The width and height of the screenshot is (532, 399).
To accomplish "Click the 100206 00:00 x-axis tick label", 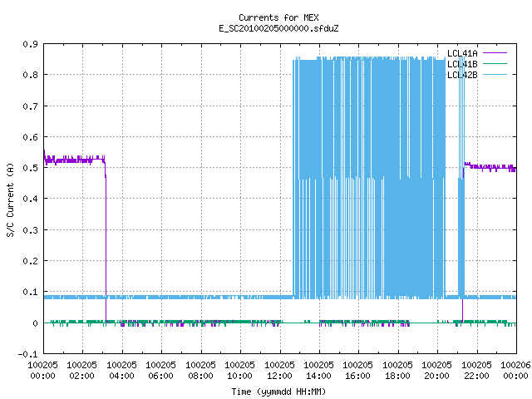I will pyautogui.click(x=515, y=371).
